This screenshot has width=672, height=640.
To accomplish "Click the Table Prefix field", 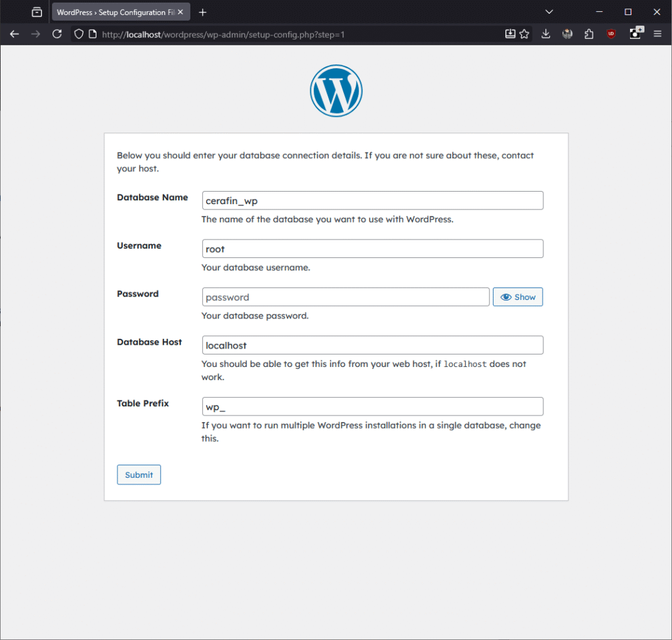I will click(372, 406).
